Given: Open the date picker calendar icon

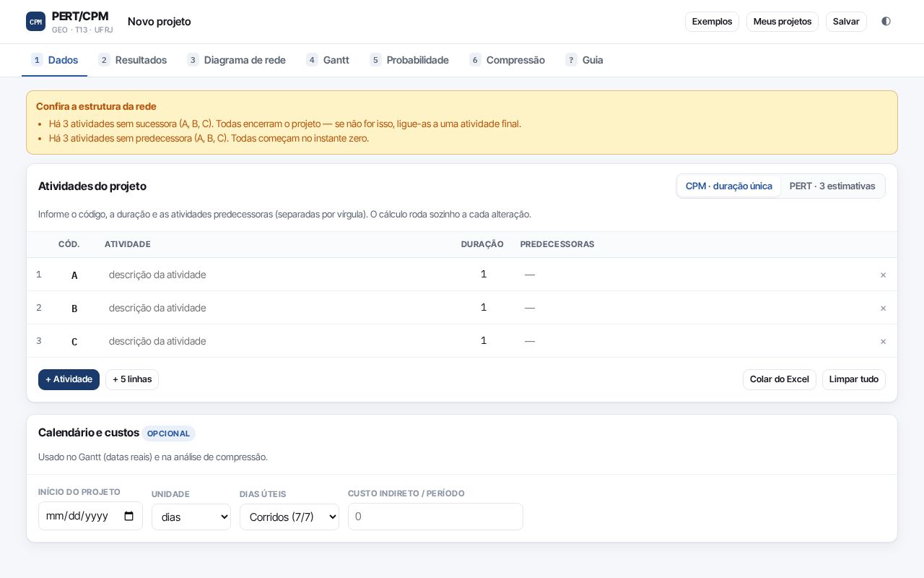Looking at the screenshot, I should [x=129, y=516].
